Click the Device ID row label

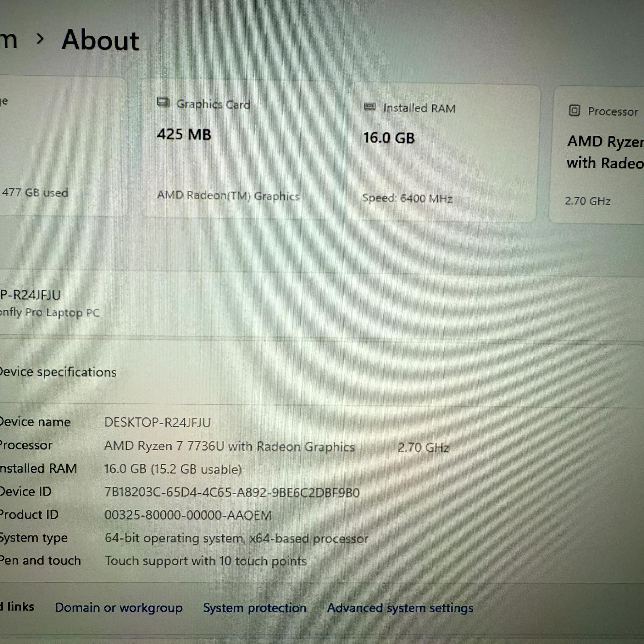26,491
